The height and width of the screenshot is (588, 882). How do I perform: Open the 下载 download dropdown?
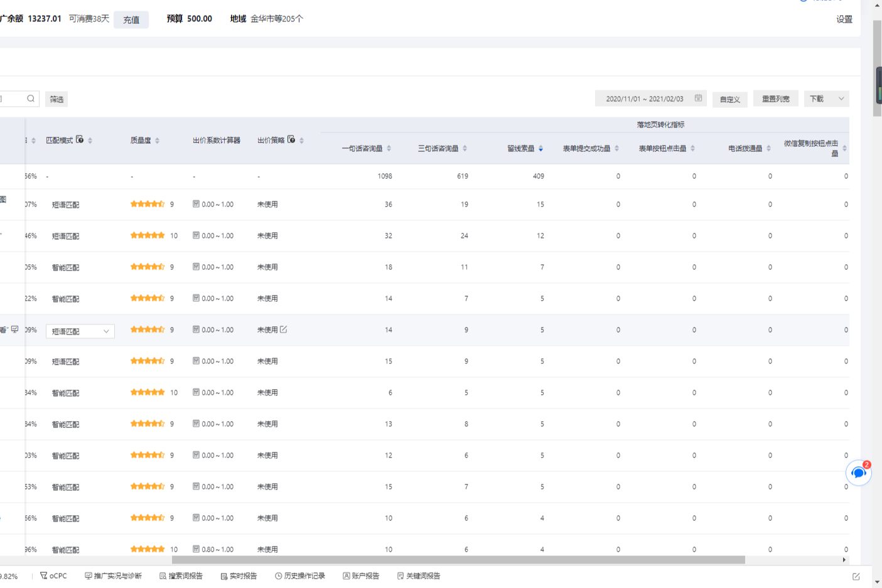tap(826, 99)
